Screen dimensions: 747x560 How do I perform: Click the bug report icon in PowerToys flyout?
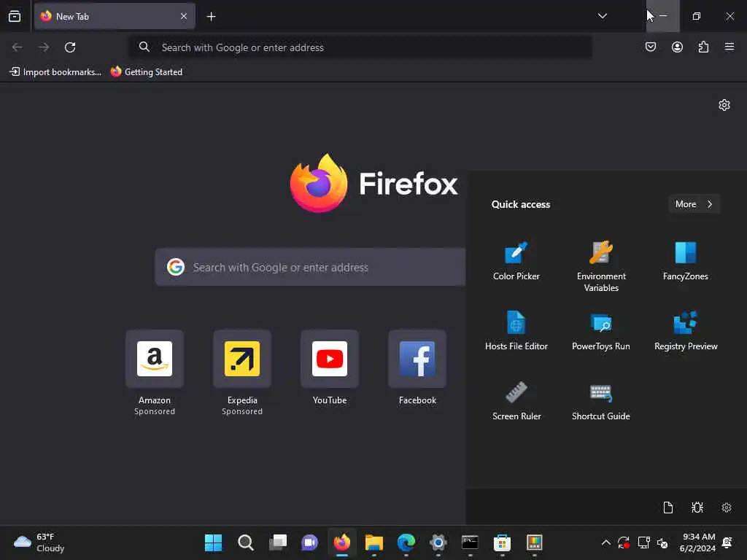697,507
